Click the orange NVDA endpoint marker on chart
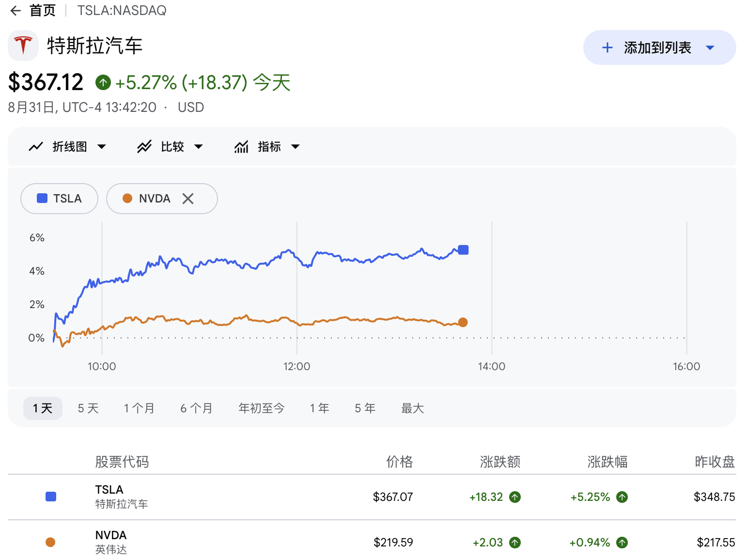This screenshot has width=747, height=560. pos(463,322)
